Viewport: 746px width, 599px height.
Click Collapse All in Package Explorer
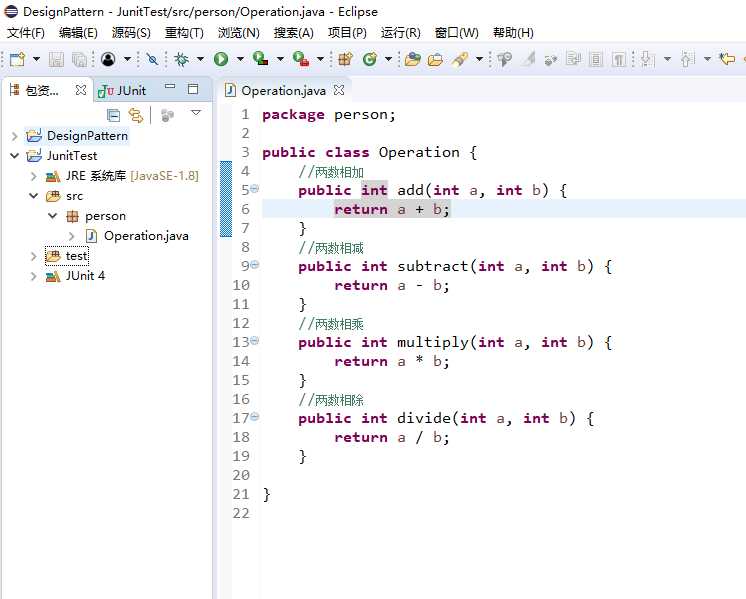tap(113, 115)
